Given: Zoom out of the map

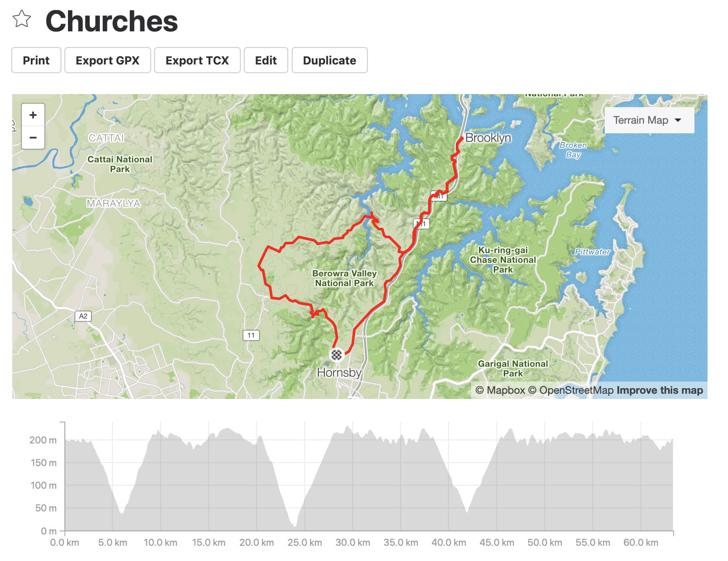Looking at the screenshot, I should coord(33,138).
